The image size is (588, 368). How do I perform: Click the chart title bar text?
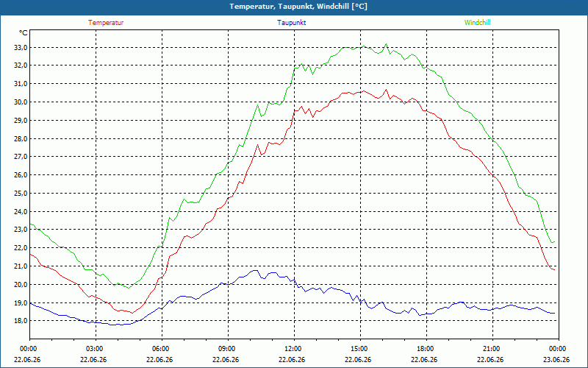pos(298,7)
